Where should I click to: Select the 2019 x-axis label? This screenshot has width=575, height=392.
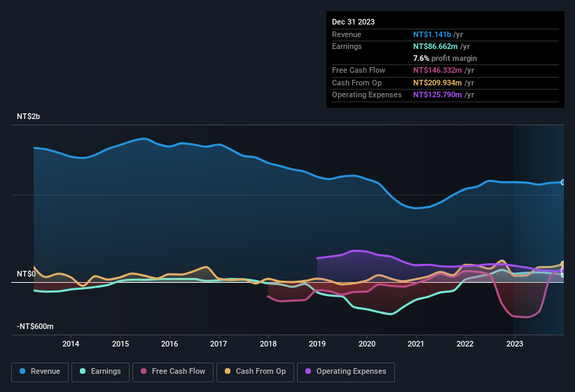point(317,344)
